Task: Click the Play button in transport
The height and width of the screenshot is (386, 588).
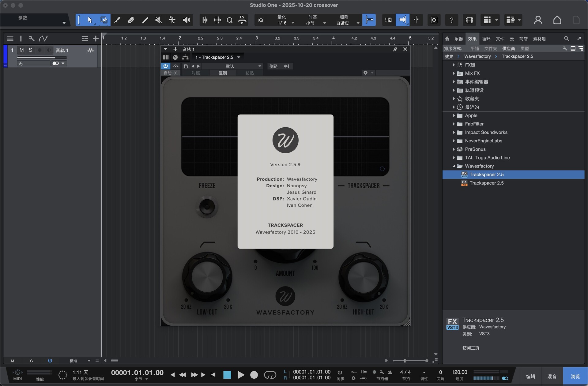Action: coord(241,375)
